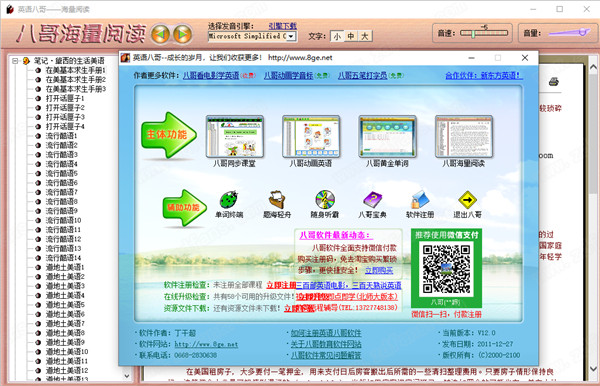This screenshot has width=600, height=386.
Task: Select large 大 text size
Action: [x=365, y=36]
